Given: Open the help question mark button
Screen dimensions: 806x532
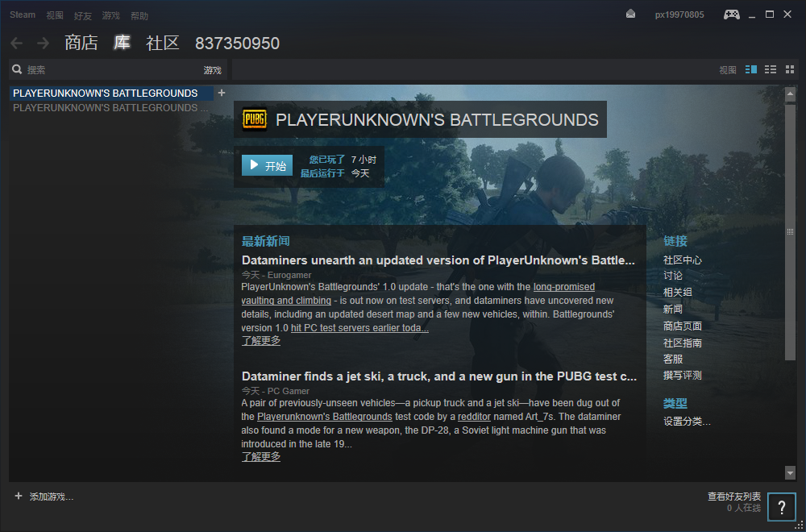Looking at the screenshot, I should (781, 507).
